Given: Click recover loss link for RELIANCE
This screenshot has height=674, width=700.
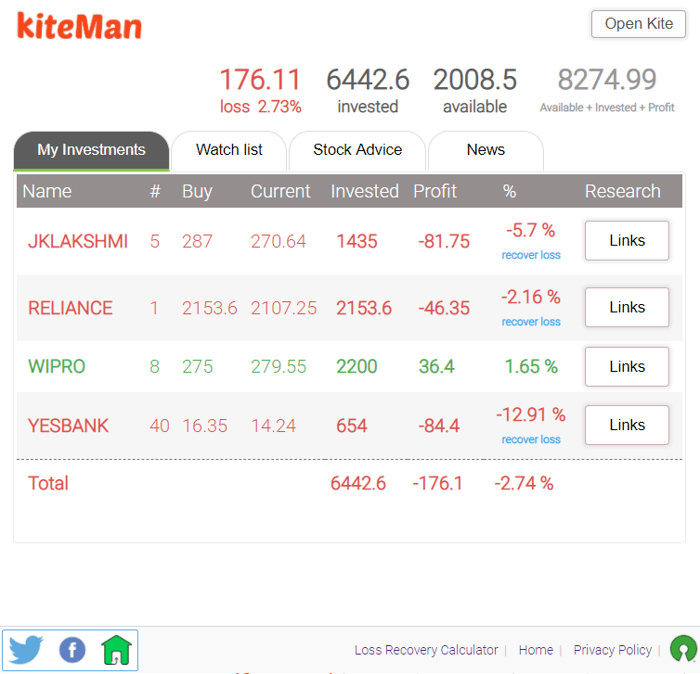Looking at the screenshot, I should click(x=531, y=322).
